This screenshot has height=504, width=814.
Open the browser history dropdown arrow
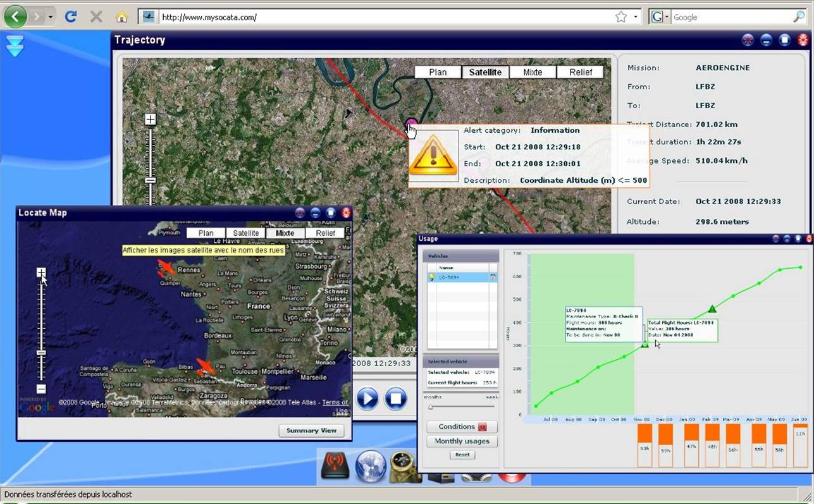pos(51,17)
